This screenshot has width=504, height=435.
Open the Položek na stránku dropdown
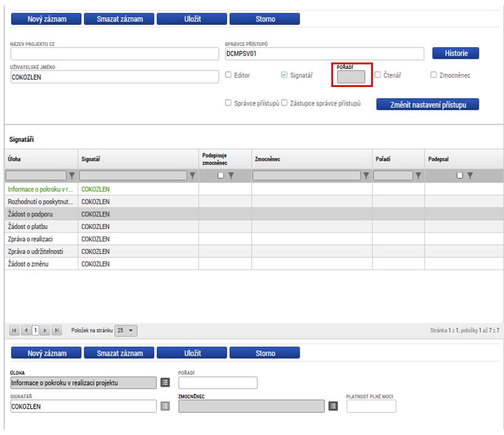pos(126,330)
